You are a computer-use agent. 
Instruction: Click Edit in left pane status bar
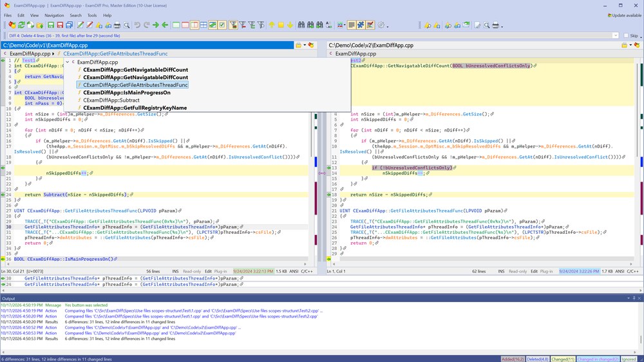(x=208, y=271)
